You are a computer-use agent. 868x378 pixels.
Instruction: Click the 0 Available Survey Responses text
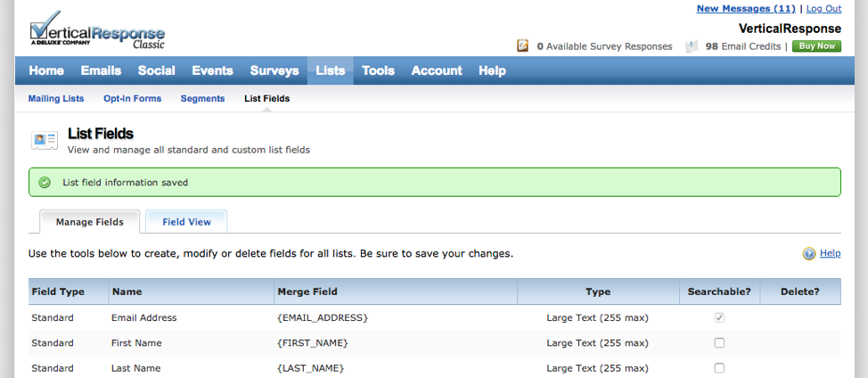click(604, 46)
